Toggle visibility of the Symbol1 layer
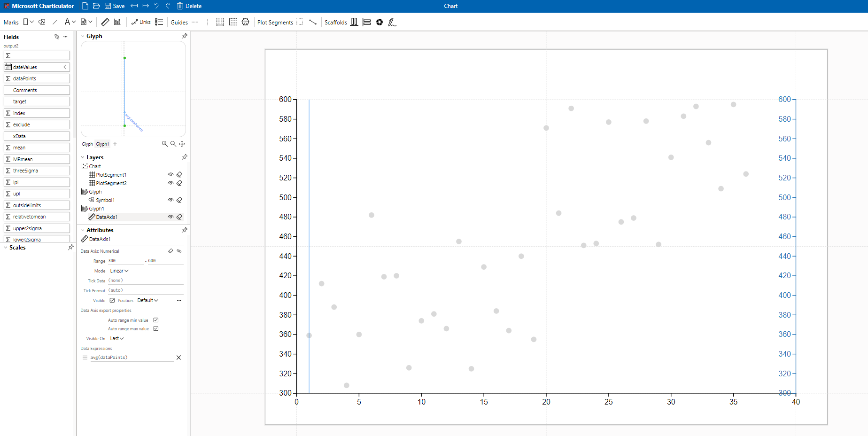Image resolution: width=868 pixels, height=436 pixels. tap(171, 200)
